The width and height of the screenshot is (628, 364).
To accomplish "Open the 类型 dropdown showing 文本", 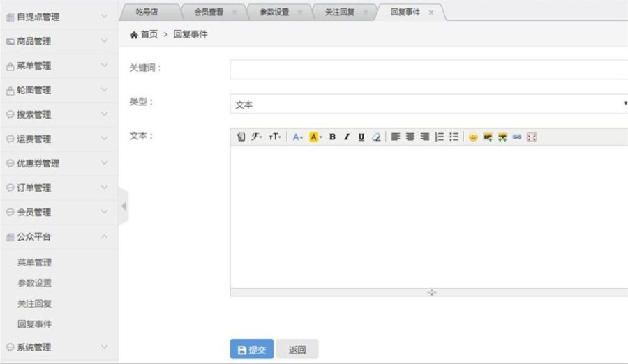I will [428, 105].
